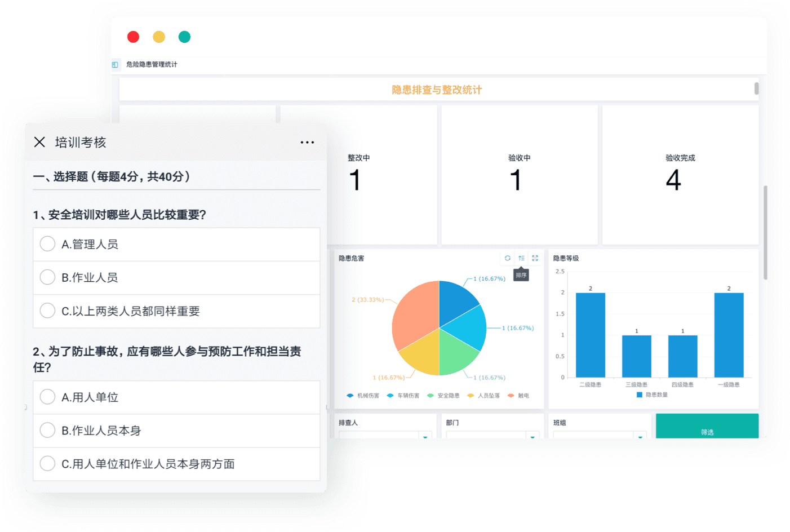Toggle the 隐患数量 legend square

click(x=640, y=394)
